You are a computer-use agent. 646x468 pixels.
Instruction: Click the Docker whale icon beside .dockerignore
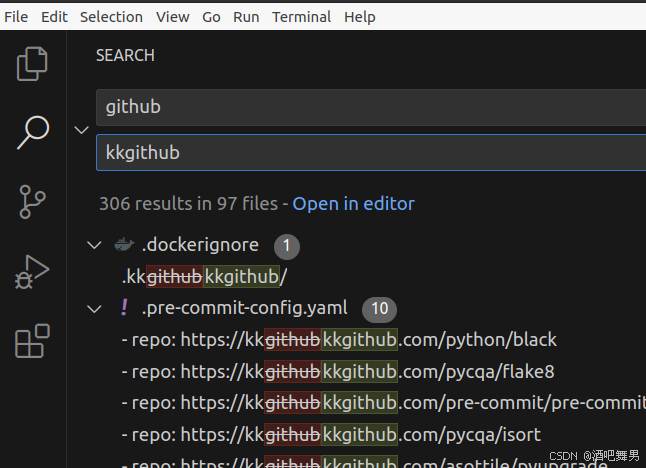click(x=124, y=245)
